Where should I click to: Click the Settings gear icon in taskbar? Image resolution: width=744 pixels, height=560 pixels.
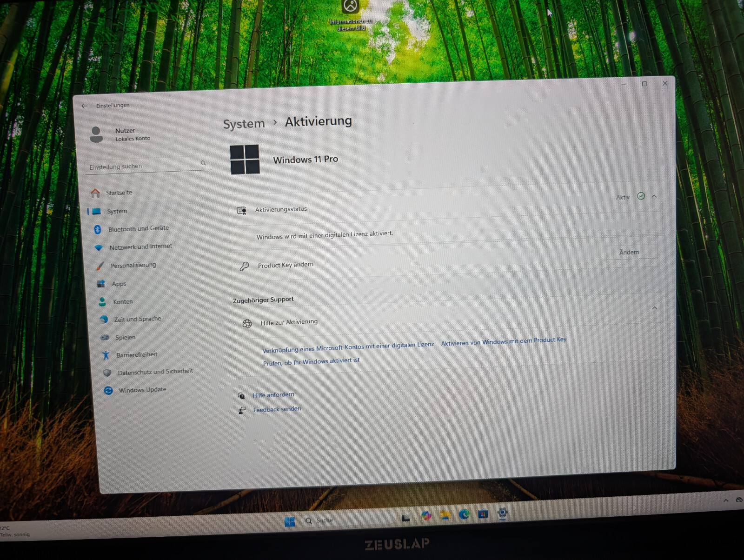[x=502, y=513]
